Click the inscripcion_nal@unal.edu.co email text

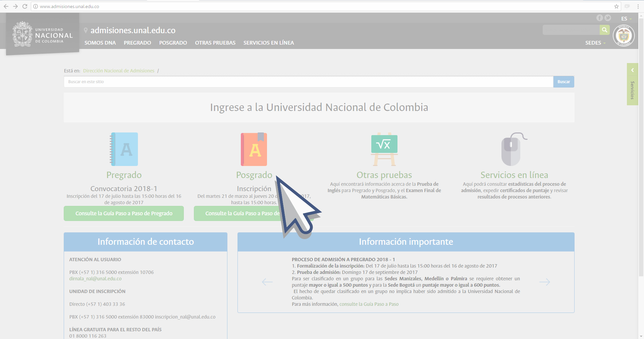coord(185,317)
